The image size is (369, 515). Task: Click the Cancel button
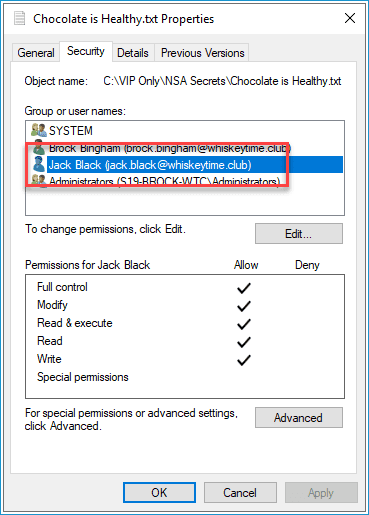coord(240,492)
